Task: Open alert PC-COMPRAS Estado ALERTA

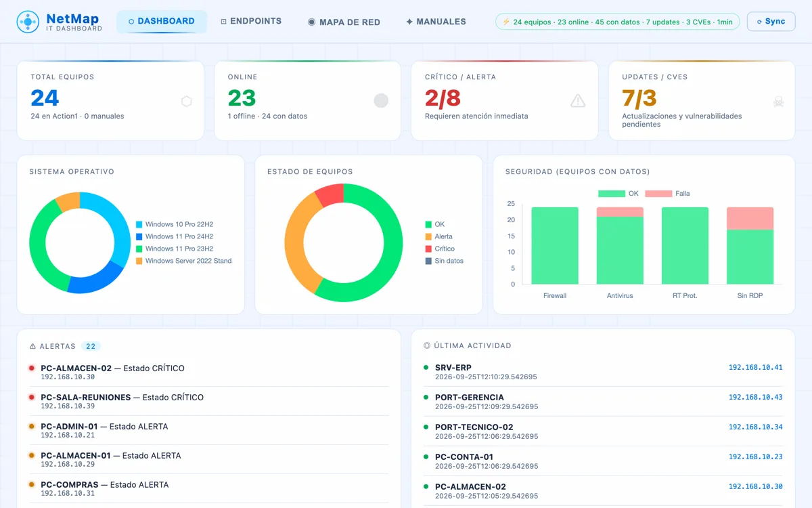Action: [x=208, y=488]
